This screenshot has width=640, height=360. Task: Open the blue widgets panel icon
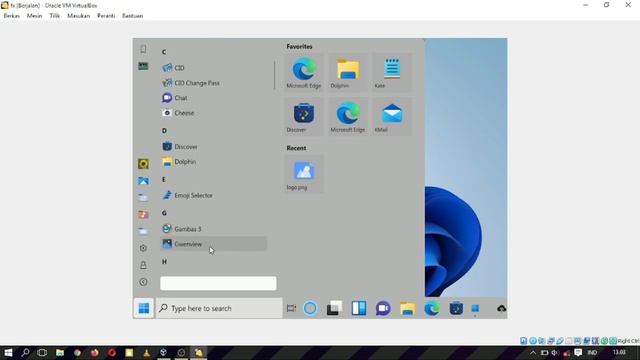(359, 308)
